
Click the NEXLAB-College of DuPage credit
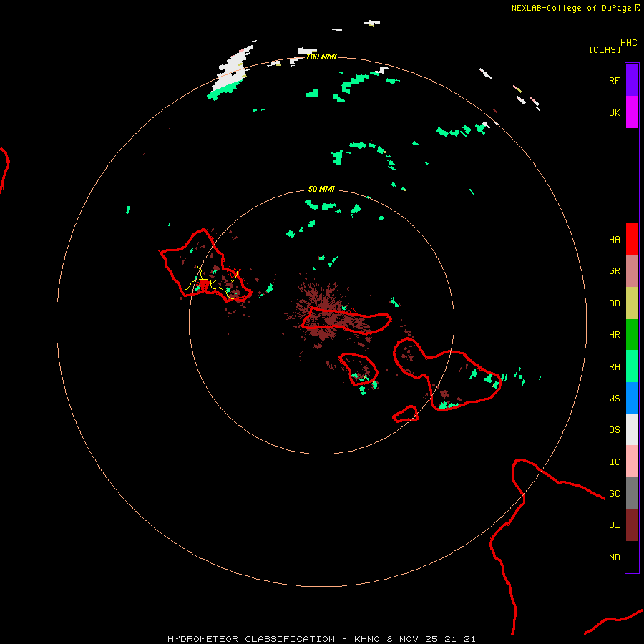point(571,8)
